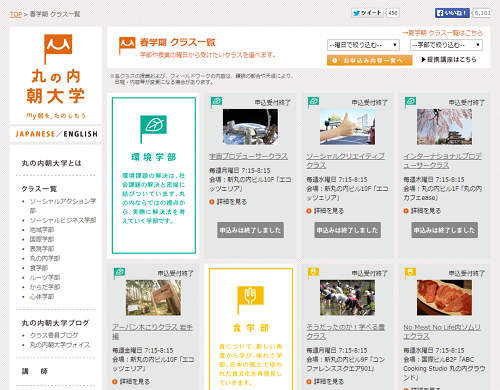Open そうだったのか！学べる農クラス title link
This screenshot has width=500, height=390.
(346, 332)
